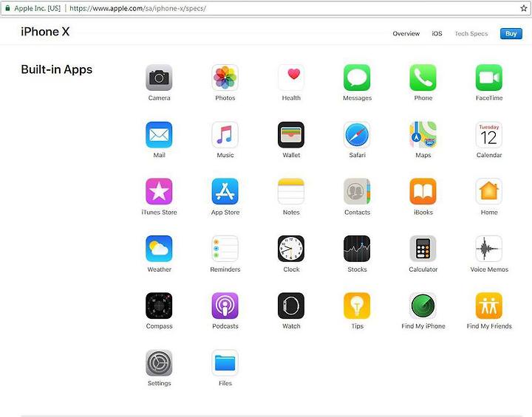Viewport: 532px width, 417px height.
Task: Select the Music app icon
Action: [x=225, y=134]
